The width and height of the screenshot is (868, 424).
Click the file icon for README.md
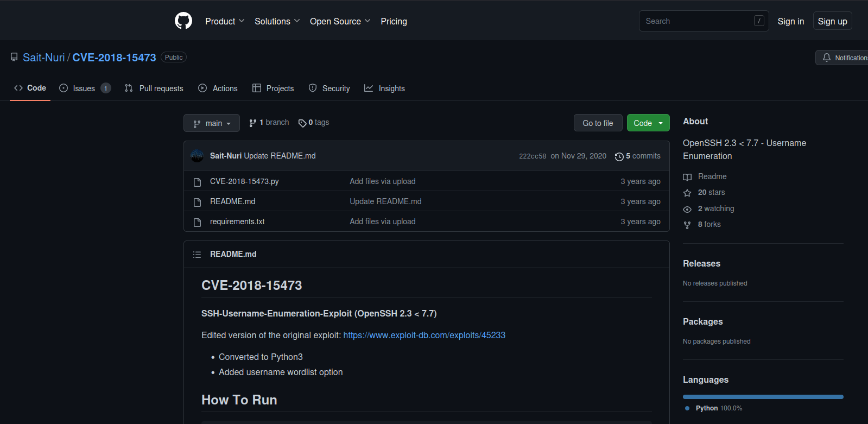tap(198, 202)
